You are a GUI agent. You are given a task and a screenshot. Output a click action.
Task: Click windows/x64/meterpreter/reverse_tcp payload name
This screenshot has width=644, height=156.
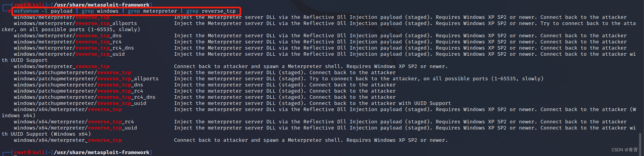[x=68, y=110]
